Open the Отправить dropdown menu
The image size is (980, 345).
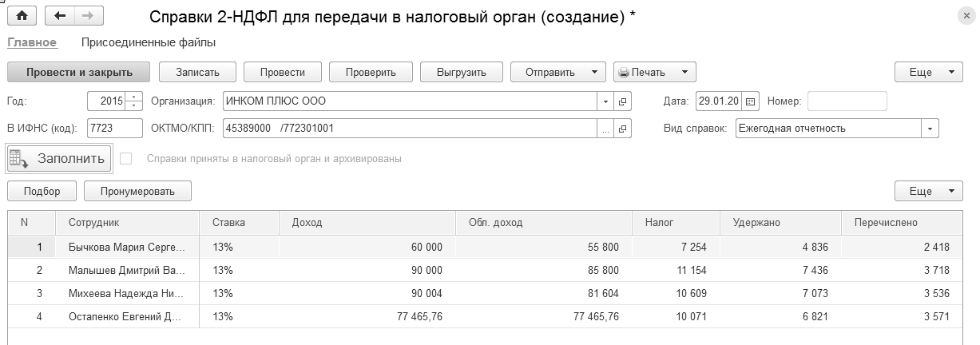(x=593, y=72)
